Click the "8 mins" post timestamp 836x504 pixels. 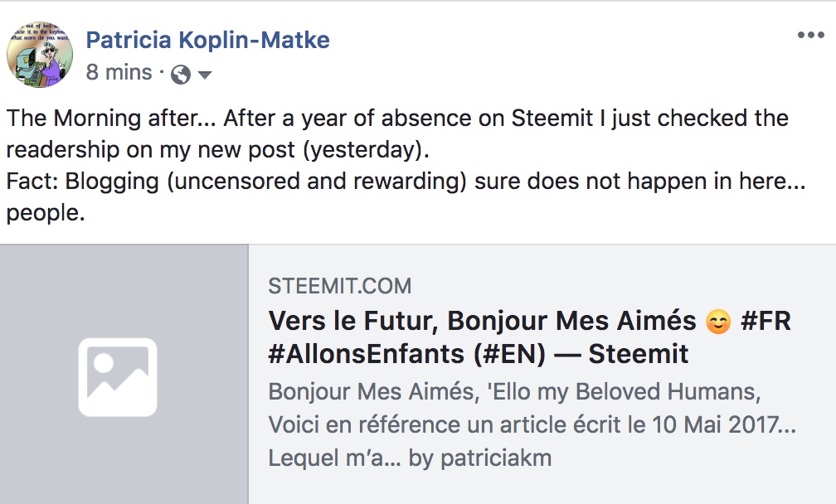[119, 73]
